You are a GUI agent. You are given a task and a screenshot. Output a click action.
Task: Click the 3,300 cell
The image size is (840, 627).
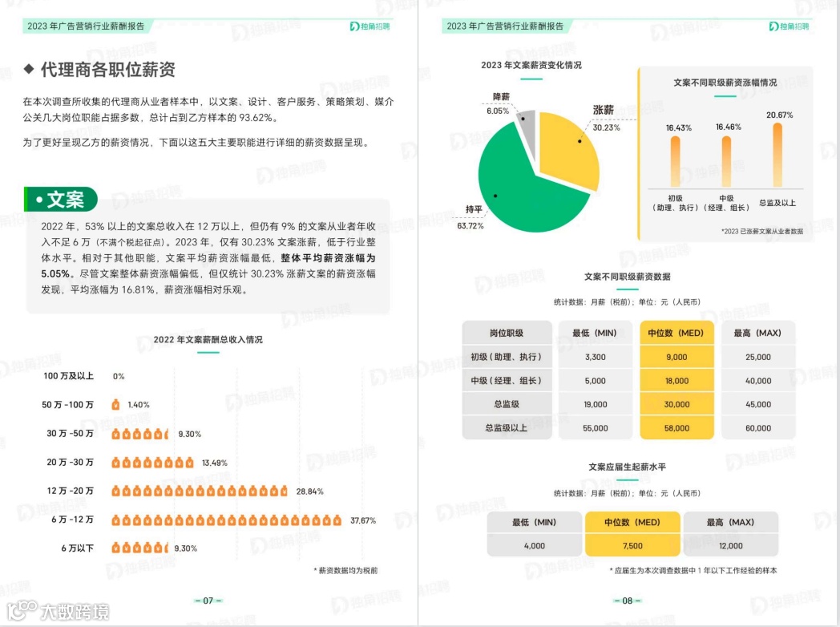point(596,357)
